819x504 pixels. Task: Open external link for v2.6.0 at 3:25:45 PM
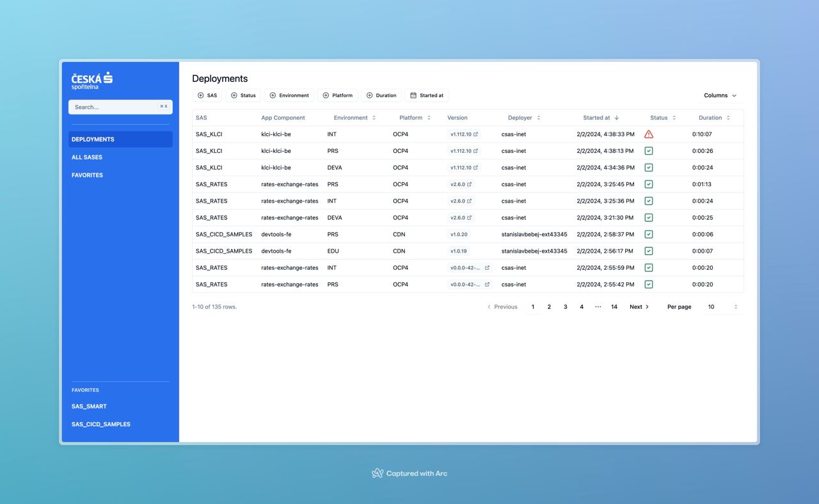pyautogui.click(x=469, y=184)
